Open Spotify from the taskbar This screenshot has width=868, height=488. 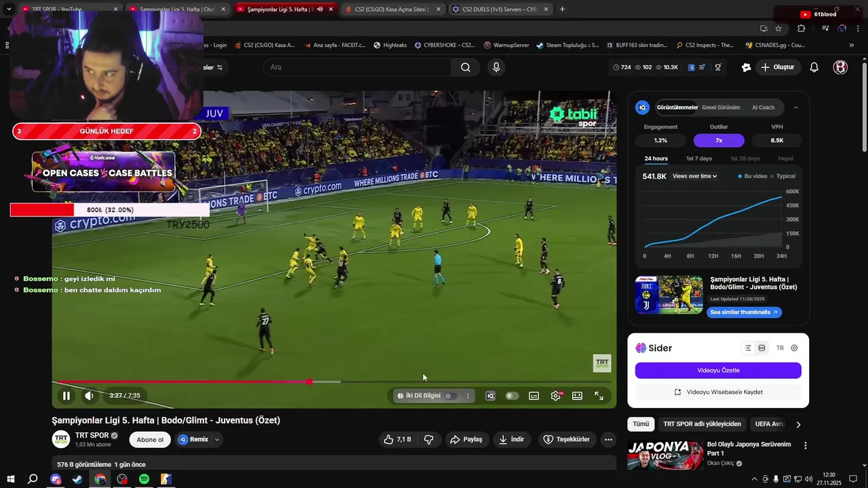pos(144,479)
